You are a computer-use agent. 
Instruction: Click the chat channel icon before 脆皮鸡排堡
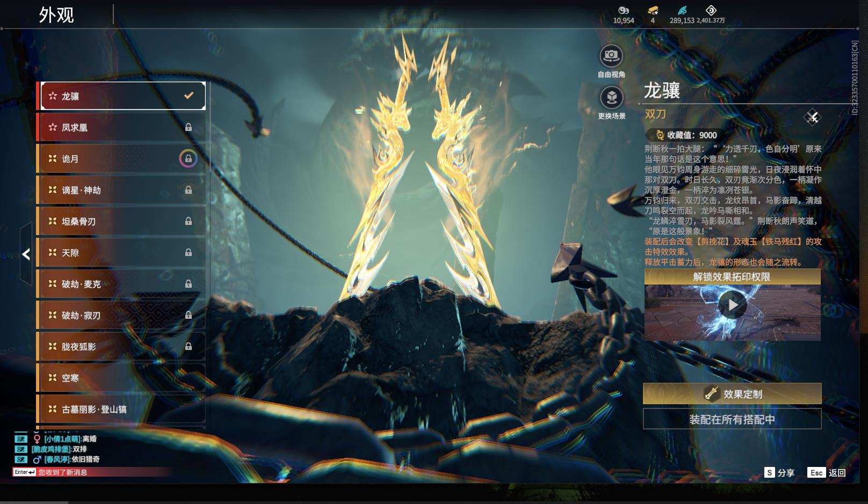(x=20, y=449)
